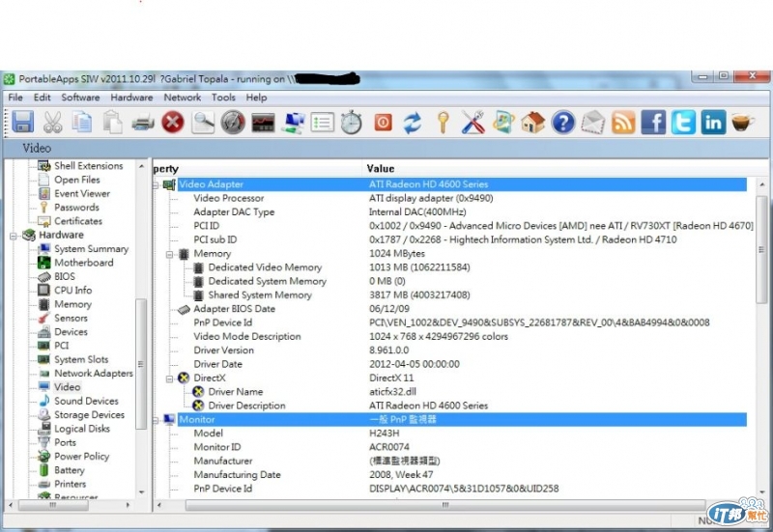Click the blue refresh arrows icon

coord(413,123)
